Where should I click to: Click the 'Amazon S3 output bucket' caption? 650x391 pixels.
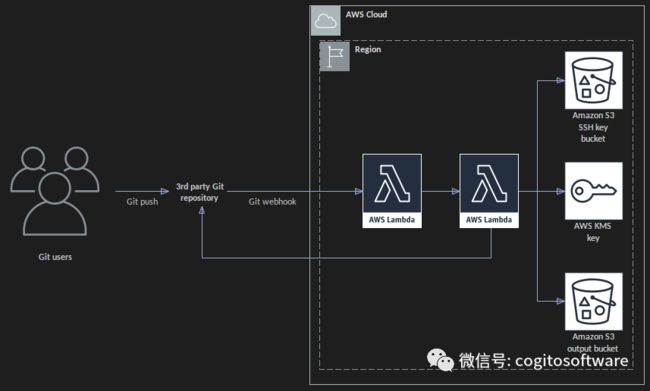click(x=593, y=342)
